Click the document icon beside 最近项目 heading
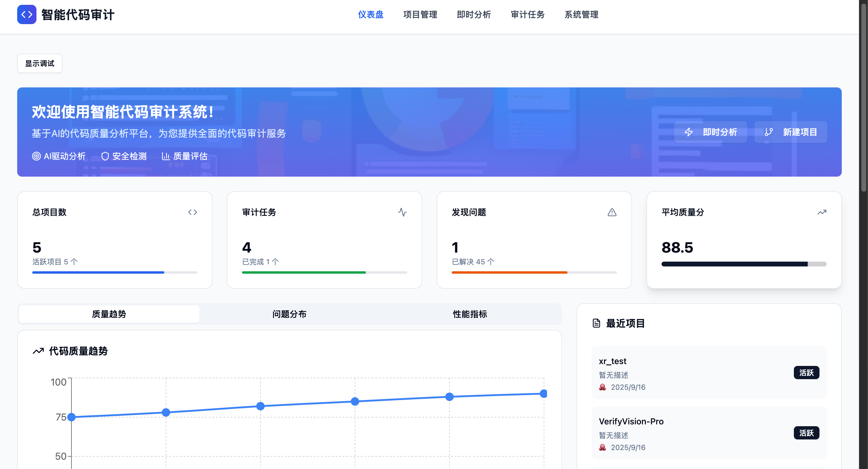Screen dimensions: 868x469 tap(596, 323)
